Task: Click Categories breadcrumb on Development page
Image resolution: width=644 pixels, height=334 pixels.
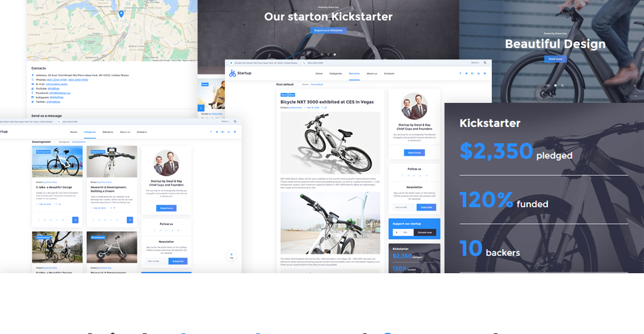Action: (64, 142)
